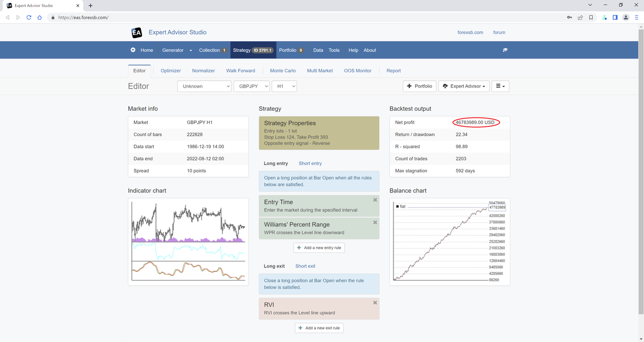Click Max stagnation value 592 days
The height and width of the screenshot is (342, 644).
pyautogui.click(x=466, y=171)
